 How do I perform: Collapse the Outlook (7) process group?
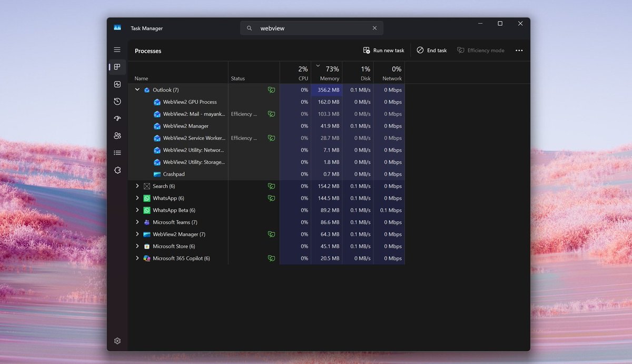(137, 90)
